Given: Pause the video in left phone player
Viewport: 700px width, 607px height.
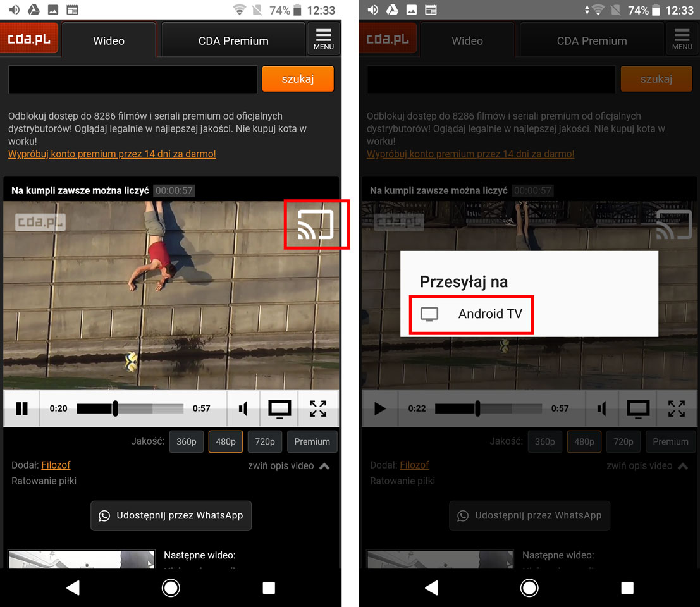Looking at the screenshot, I should (x=21, y=408).
